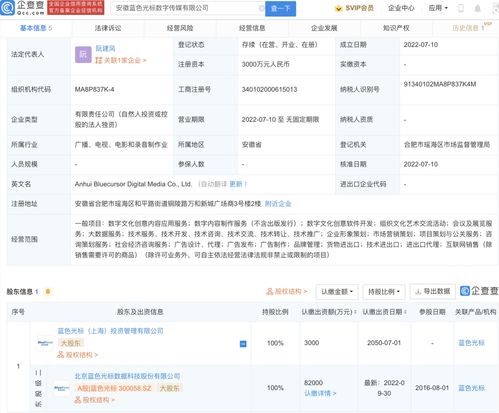This screenshot has height=413, width=499.
Task: Expand the 认缴金额 dropdown
Action: [x=337, y=292]
